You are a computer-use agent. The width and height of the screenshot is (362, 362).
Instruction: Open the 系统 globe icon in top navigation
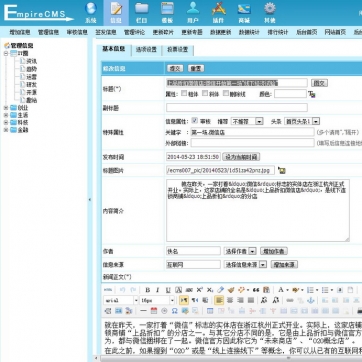[91, 9]
